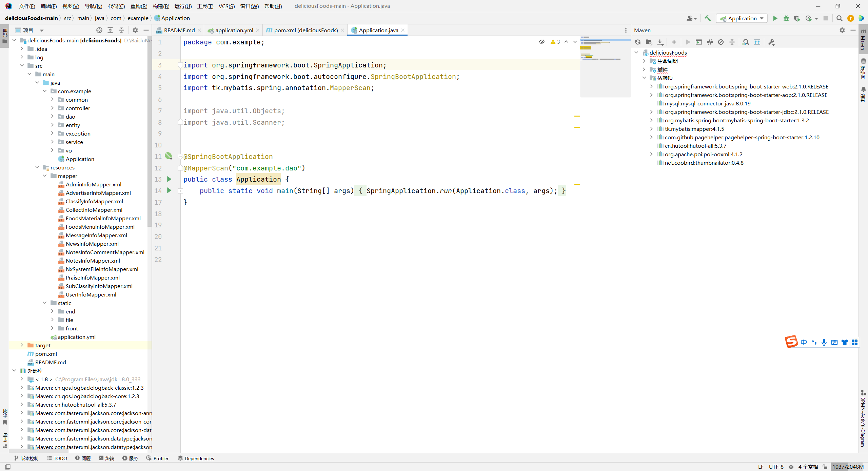Open Profiler tool window
This screenshot has height=471, width=868.
click(x=157, y=458)
